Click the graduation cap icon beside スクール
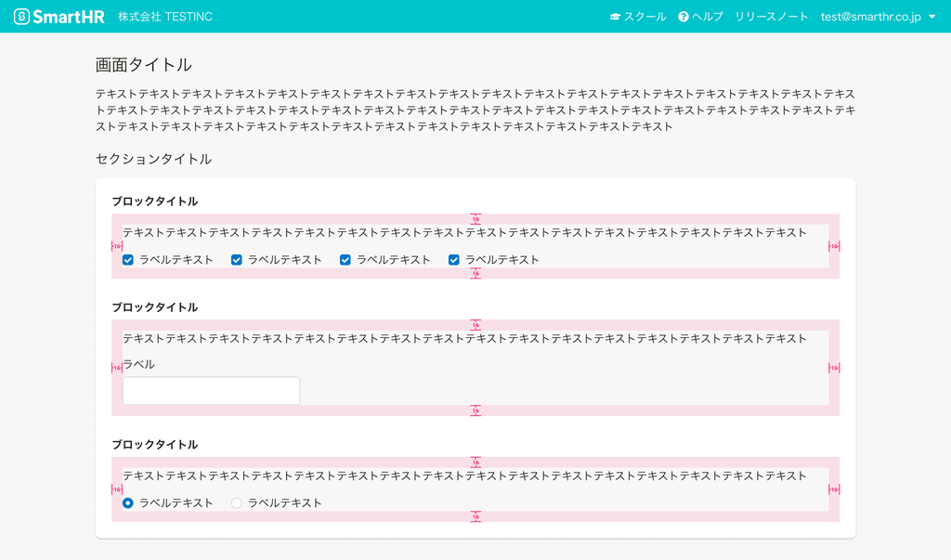The height and width of the screenshot is (560, 951). pos(615,16)
